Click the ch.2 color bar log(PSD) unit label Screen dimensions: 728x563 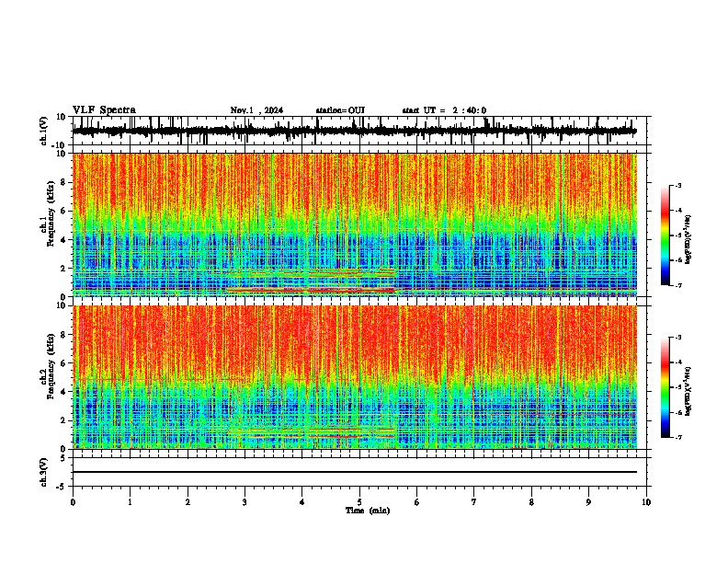click(688, 392)
